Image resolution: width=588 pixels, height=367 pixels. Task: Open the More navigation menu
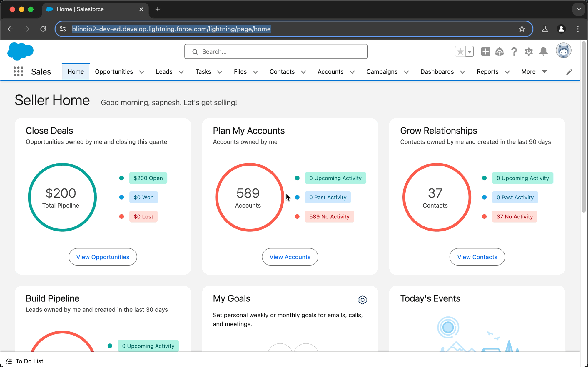tap(534, 72)
